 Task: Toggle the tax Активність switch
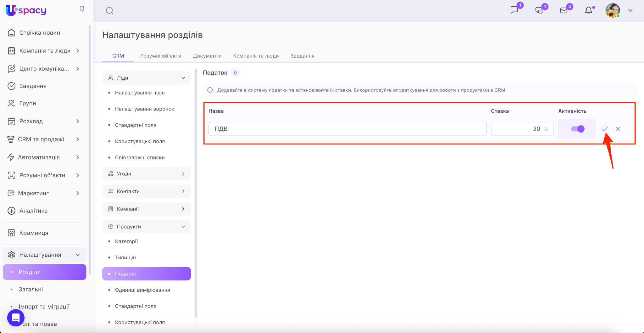[577, 129]
